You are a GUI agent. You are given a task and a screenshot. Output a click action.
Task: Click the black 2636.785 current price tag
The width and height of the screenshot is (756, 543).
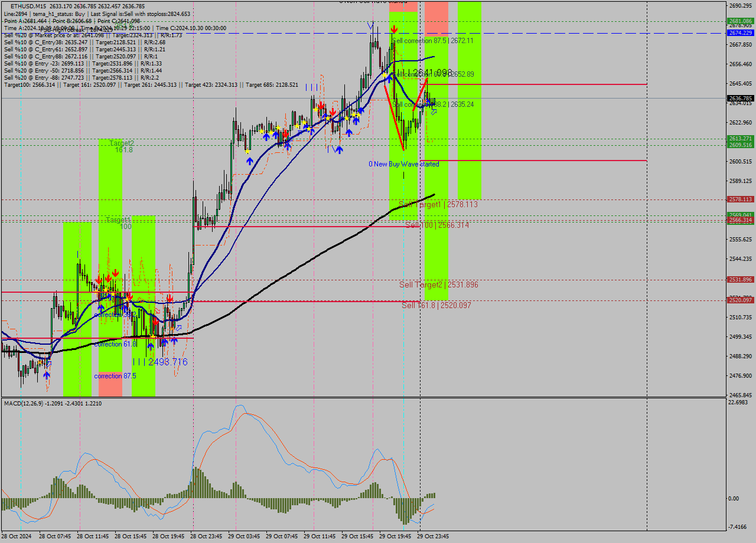740,98
